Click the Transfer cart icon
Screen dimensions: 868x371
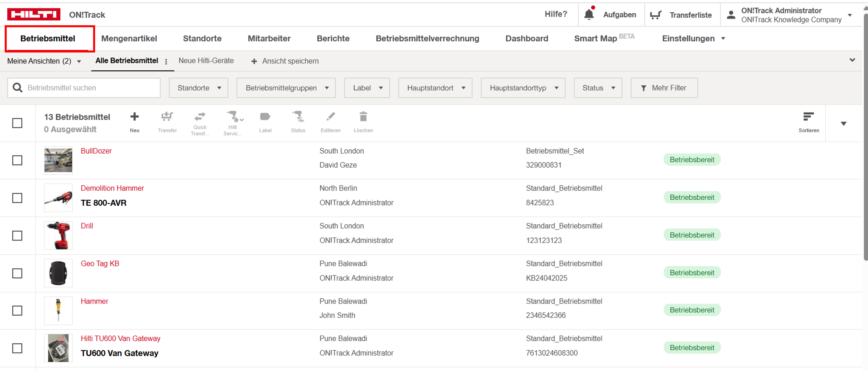click(167, 117)
